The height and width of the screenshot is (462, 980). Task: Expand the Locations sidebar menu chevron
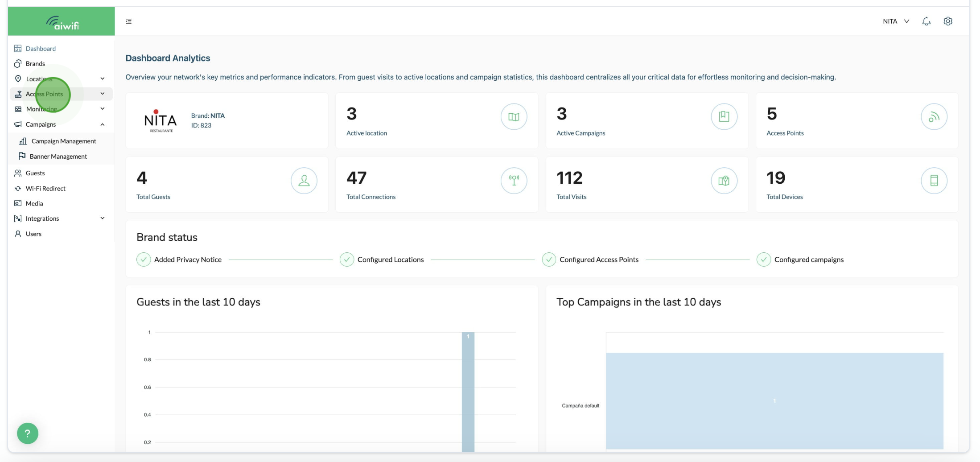103,79
